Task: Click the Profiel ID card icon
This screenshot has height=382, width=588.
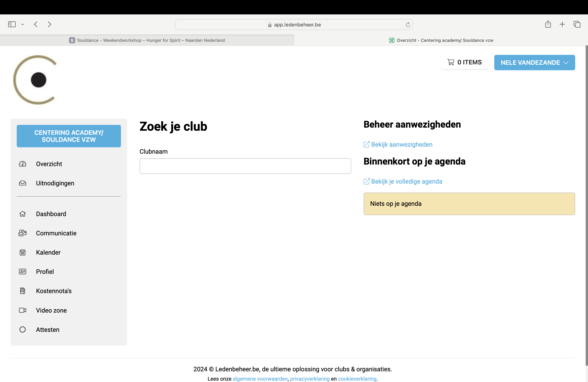Action: pos(23,272)
